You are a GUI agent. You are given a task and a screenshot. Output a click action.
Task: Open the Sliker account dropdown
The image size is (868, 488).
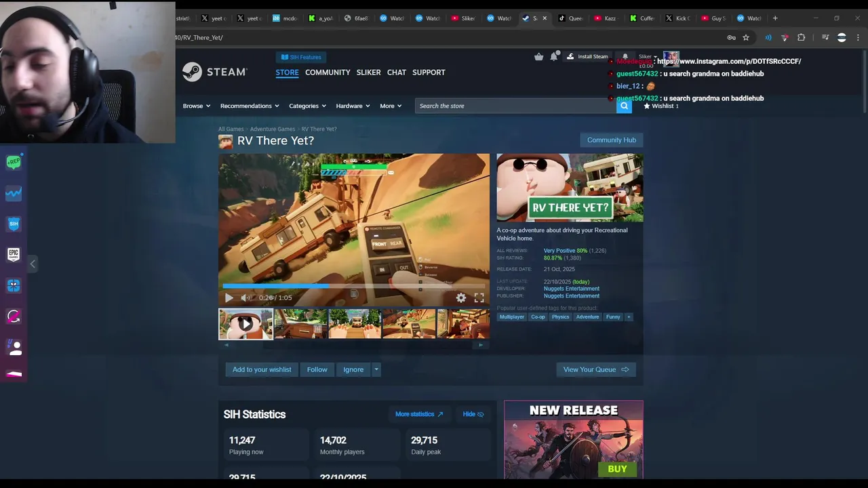[648, 57]
